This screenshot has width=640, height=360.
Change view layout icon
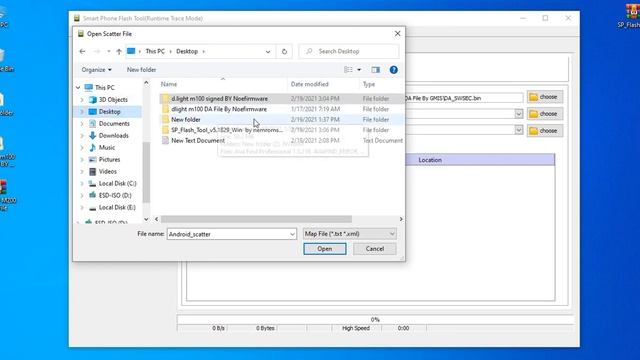[348, 70]
